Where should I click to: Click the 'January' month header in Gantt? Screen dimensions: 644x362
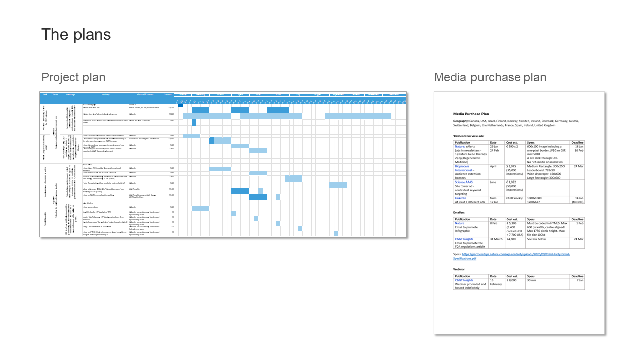tap(183, 95)
